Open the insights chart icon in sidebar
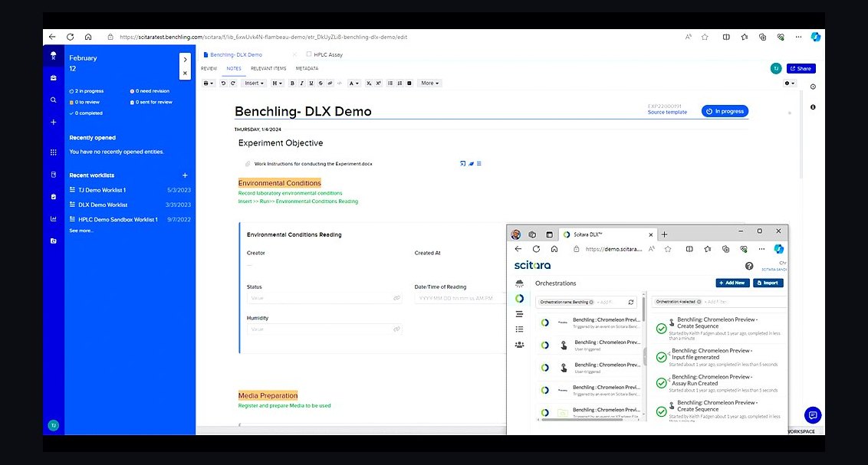 point(53,218)
